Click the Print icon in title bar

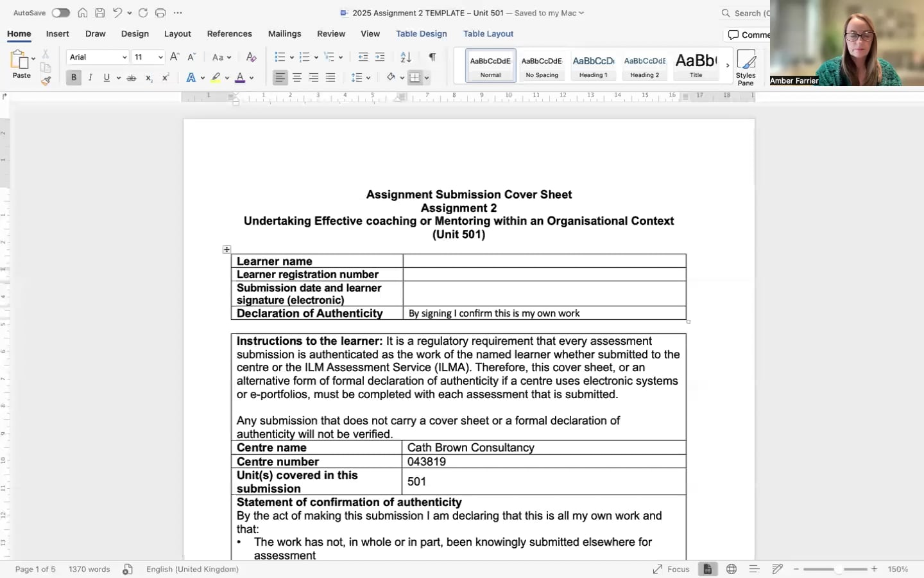(160, 13)
